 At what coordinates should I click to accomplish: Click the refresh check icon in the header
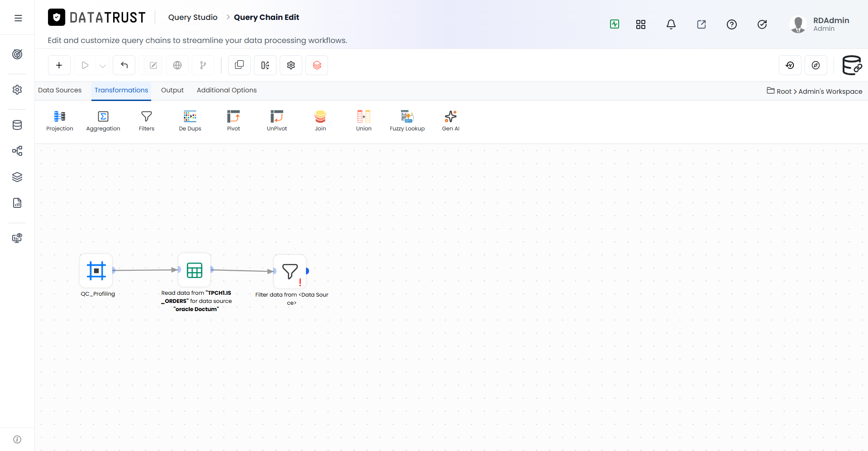(x=762, y=24)
